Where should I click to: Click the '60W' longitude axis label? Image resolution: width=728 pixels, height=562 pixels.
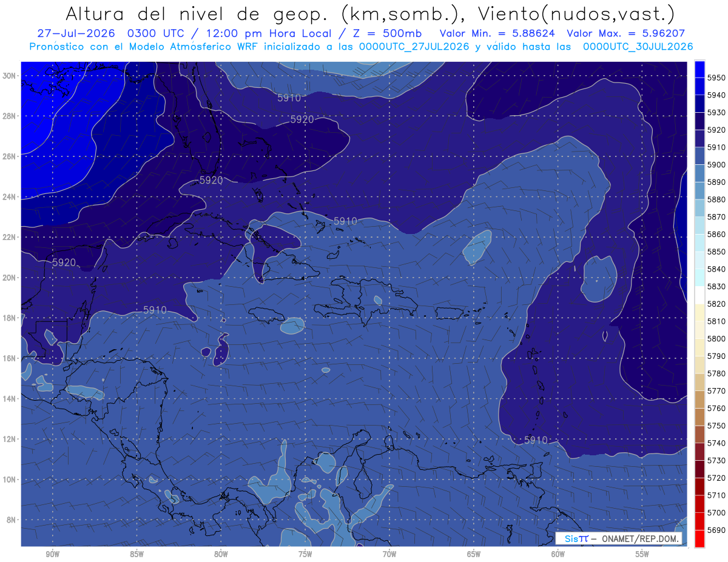[558, 554]
